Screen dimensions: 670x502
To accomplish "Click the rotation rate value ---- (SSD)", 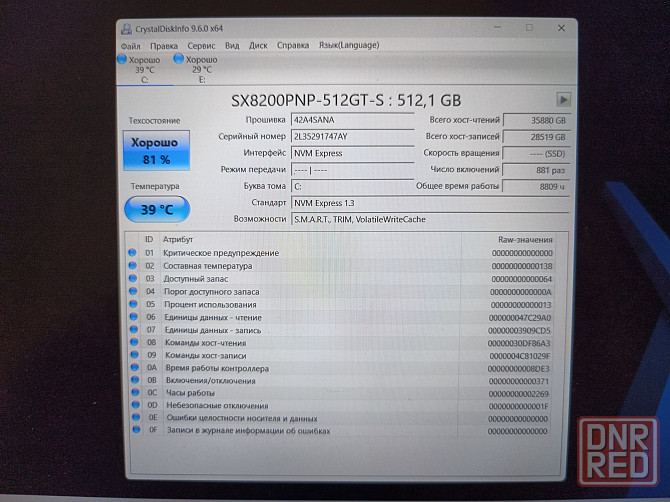I will [536, 154].
